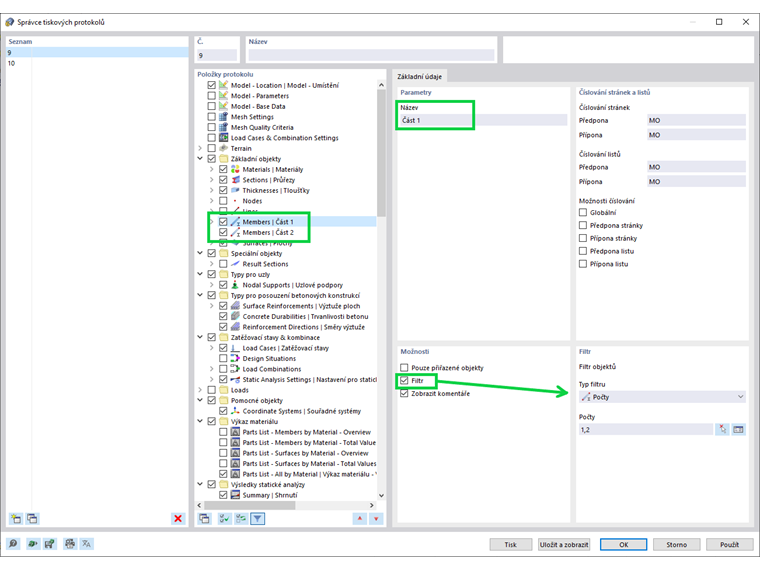Toggle Zobrazit komentáře checkbox
760x570 pixels.
point(404,394)
